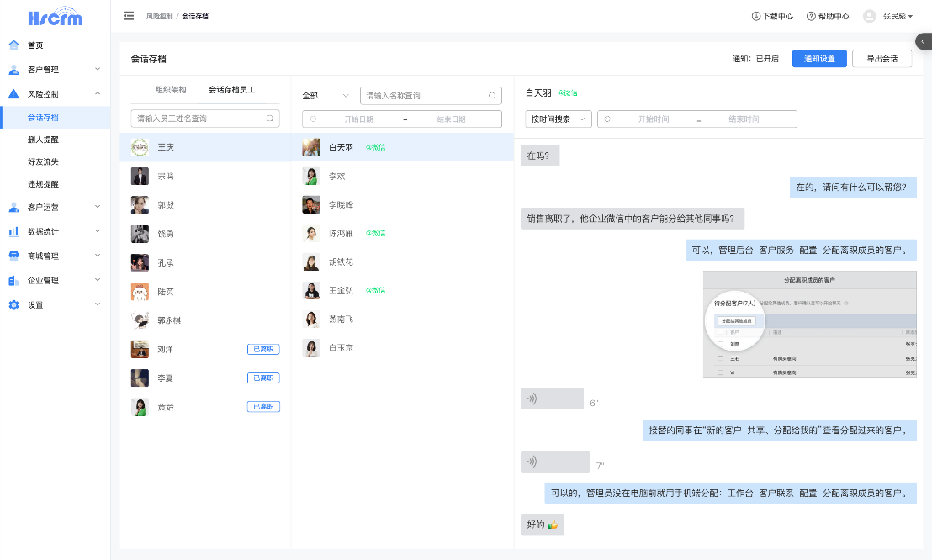Click the 通知设置 button

(818, 59)
